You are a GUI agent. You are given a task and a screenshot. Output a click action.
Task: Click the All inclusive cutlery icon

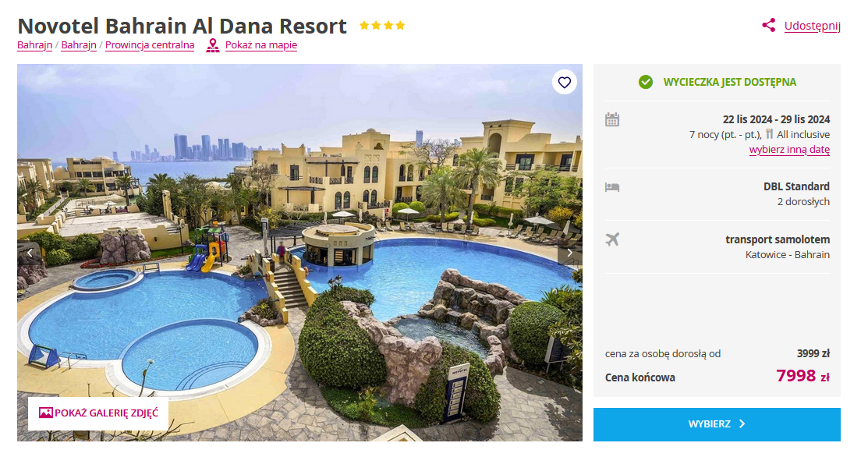coord(770,134)
